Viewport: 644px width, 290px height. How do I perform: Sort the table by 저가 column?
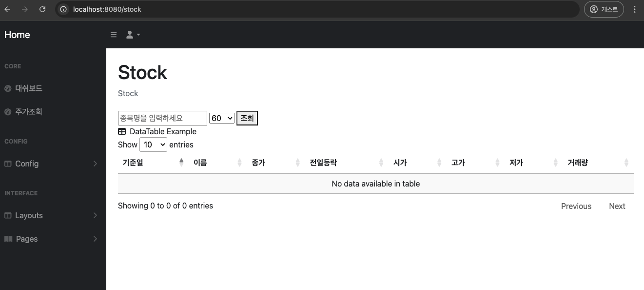pos(533,163)
